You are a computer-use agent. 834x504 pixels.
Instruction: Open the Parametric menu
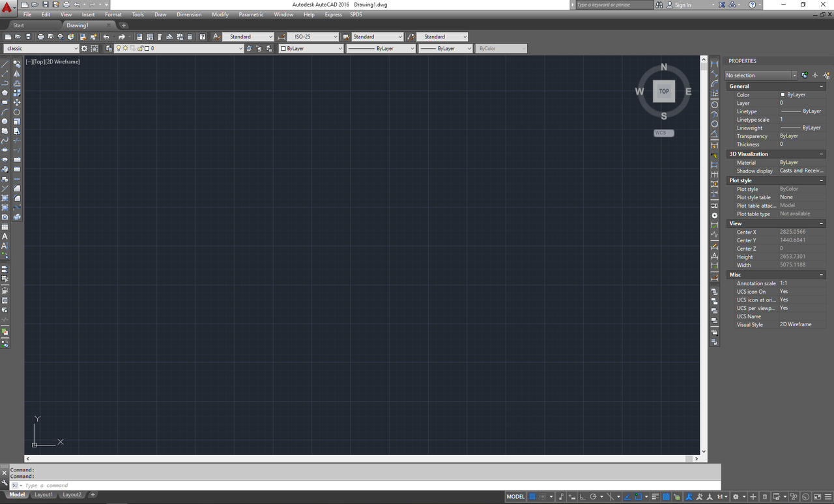click(x=251, y=14)
